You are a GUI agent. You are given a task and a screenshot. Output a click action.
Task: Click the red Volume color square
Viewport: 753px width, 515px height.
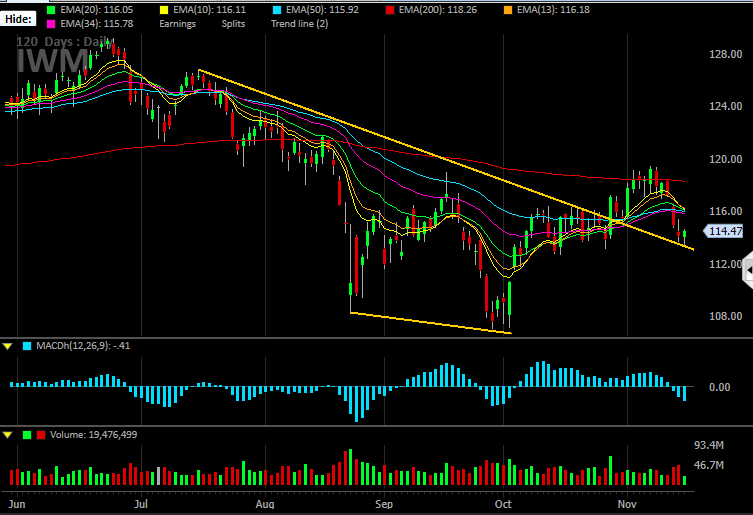pos(41,435)
